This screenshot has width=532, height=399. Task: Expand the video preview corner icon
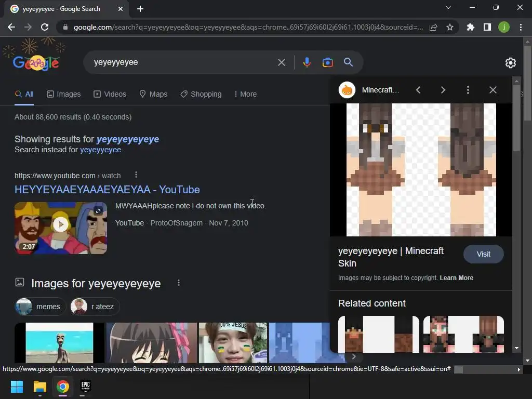coord(98,211)
